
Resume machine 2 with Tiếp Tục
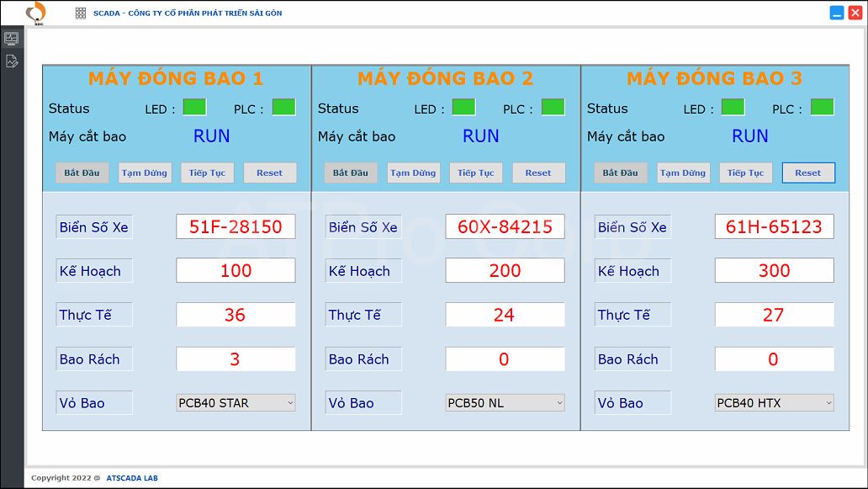tap(475, 173)
